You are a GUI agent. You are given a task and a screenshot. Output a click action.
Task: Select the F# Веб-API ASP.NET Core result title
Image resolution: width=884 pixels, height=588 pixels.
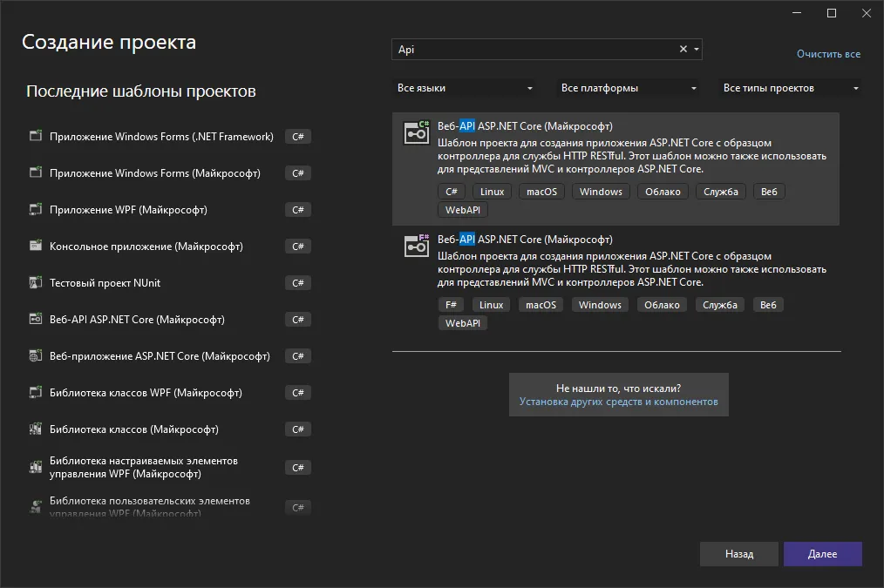point(525,240)
